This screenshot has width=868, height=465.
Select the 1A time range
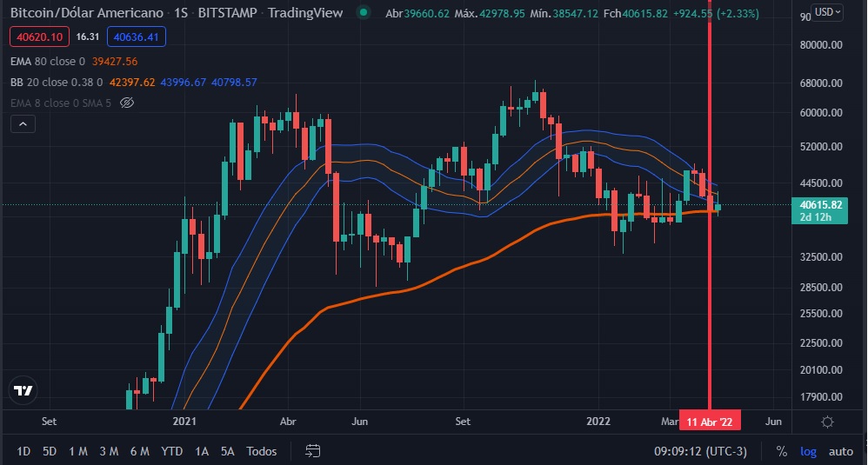tap(202, 451)
